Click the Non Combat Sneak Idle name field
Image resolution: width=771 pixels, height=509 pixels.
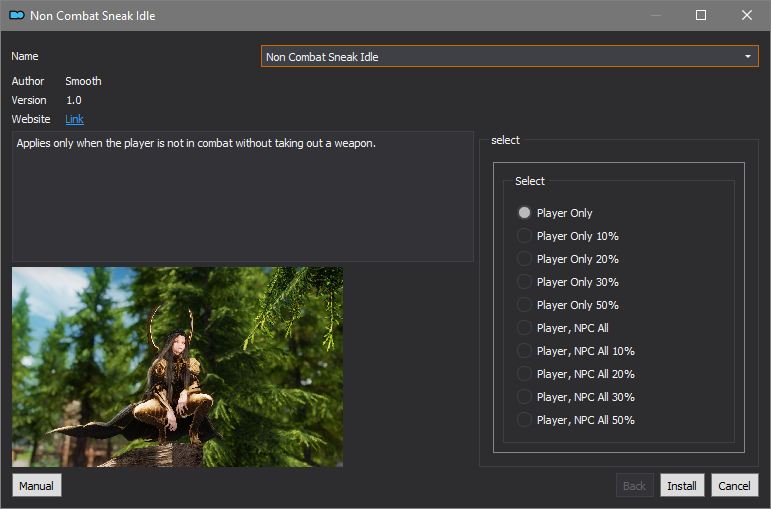point(509,57)
